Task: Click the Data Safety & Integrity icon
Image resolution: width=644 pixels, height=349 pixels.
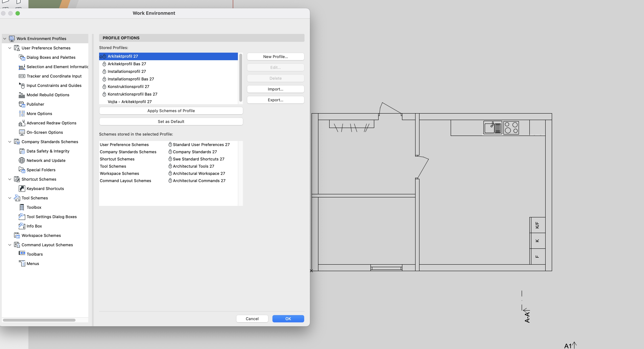Action: (22, 151)
